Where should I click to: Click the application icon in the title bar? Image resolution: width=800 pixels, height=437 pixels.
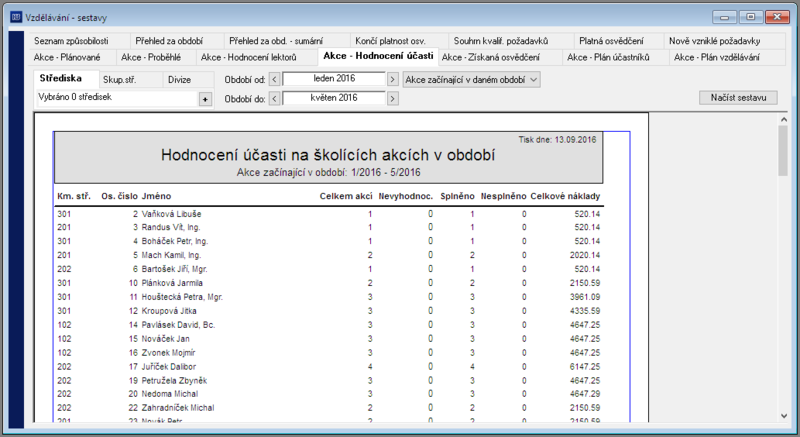point(16,17)
